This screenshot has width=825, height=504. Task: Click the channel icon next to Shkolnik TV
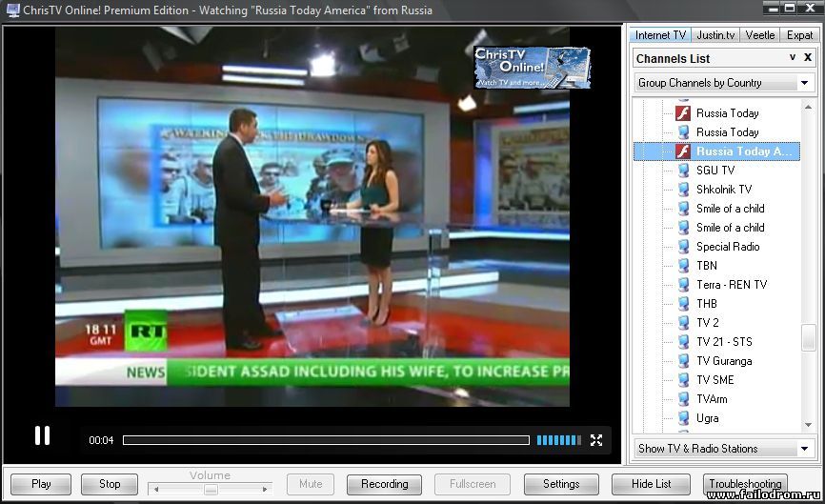pos(683,190)
